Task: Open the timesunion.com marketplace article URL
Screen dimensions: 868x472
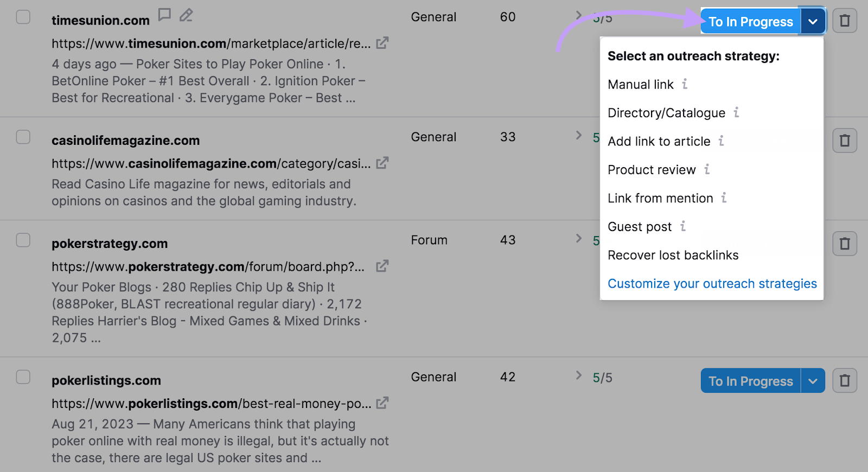Action: click(211, 43)
